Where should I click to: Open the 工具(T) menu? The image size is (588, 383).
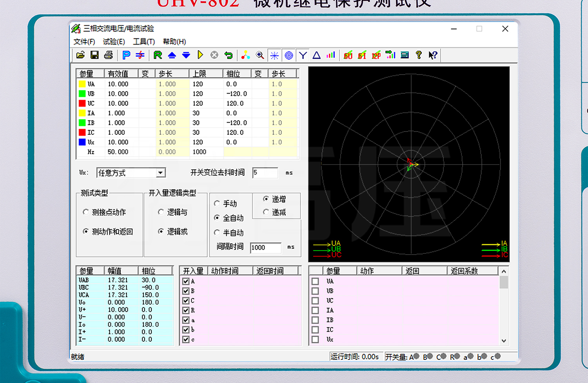click(x=143, y=42)
